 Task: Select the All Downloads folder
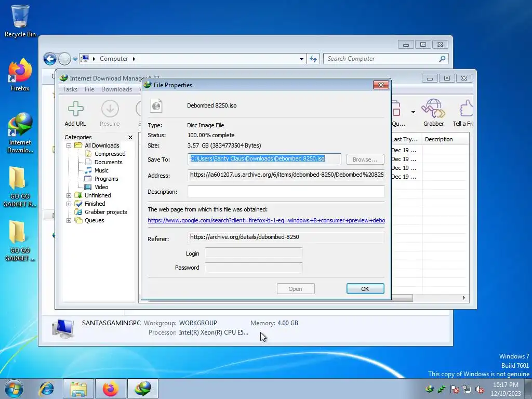[x=97, y=145]
